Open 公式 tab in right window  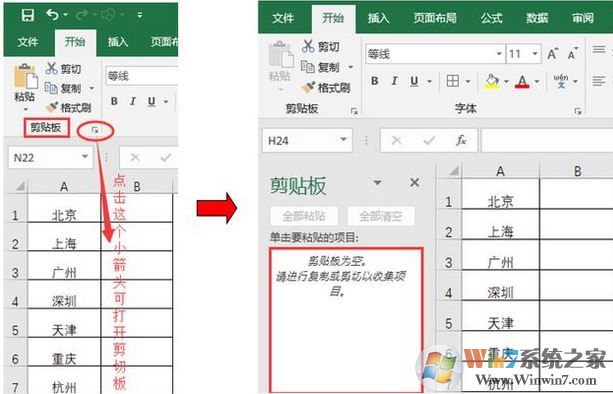(x=491, y=18)
